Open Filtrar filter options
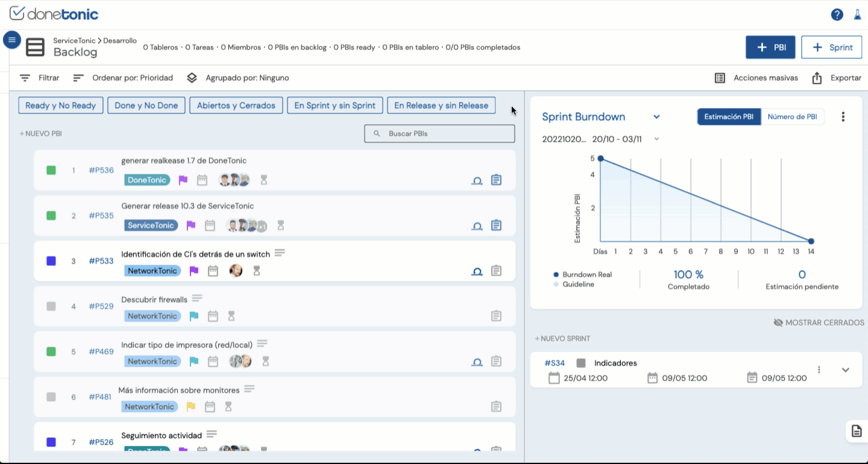 pos(40,78)
